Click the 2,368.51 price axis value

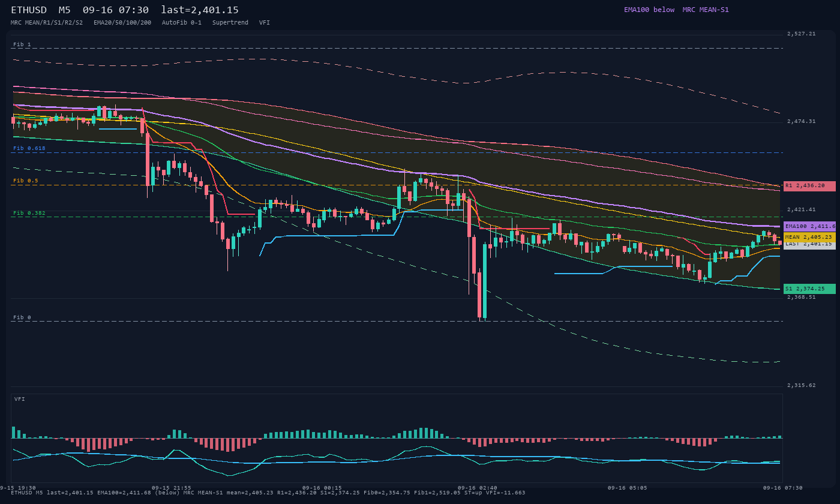click(x=802, y=296)
